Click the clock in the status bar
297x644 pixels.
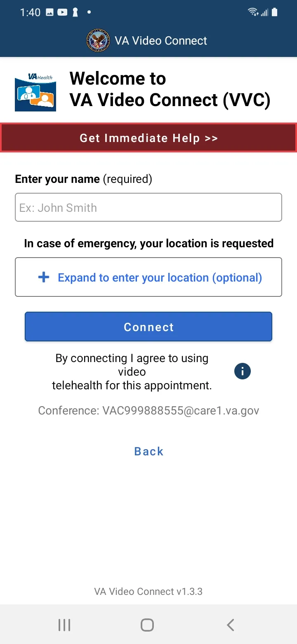[x=30, y=12]
